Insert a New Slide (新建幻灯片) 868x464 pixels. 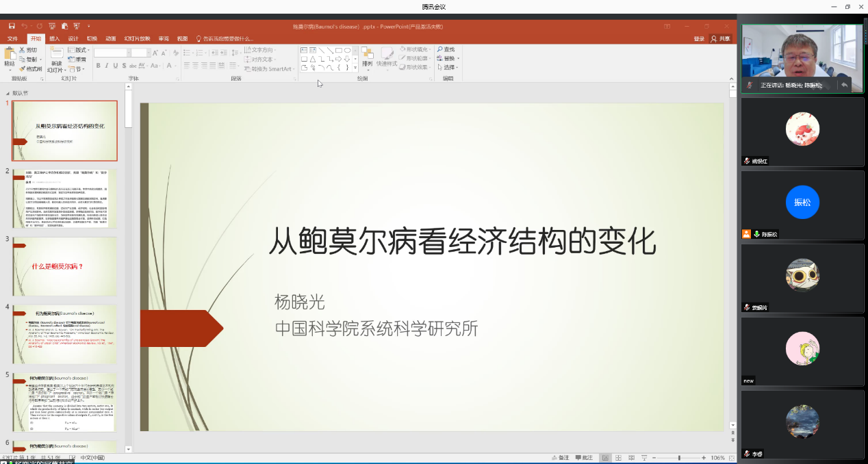[56, 60]
